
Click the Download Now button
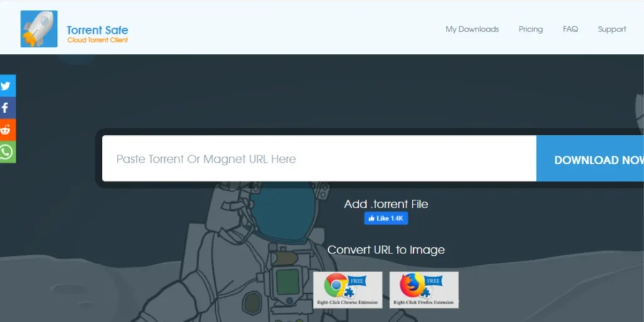tap(591, 160)
